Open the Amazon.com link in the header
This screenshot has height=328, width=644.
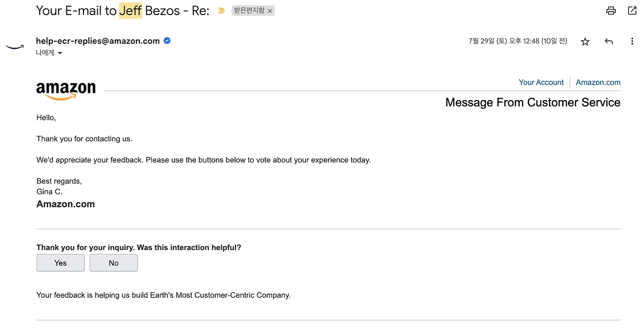598,83
